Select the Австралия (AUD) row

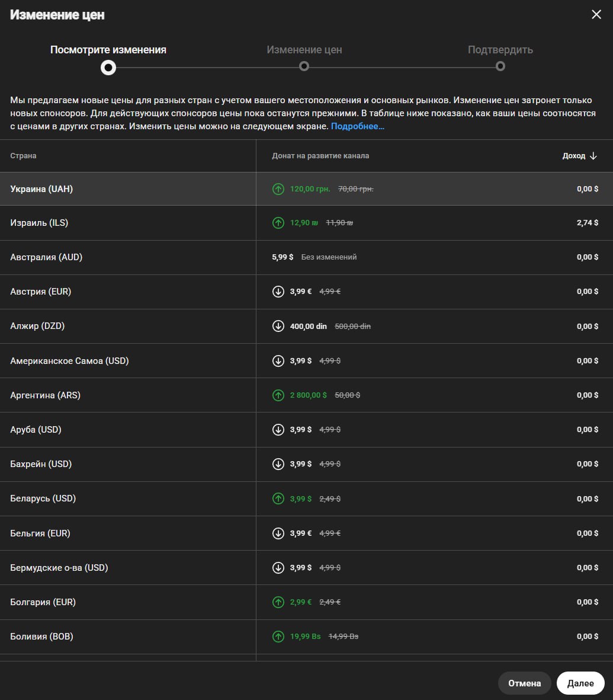point(307,257)
